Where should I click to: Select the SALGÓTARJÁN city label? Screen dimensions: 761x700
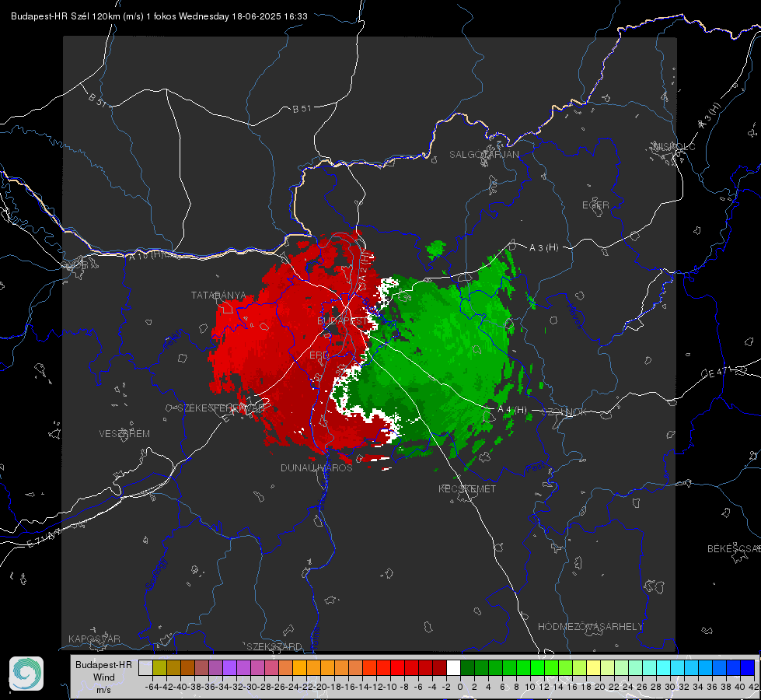(483, 155)
